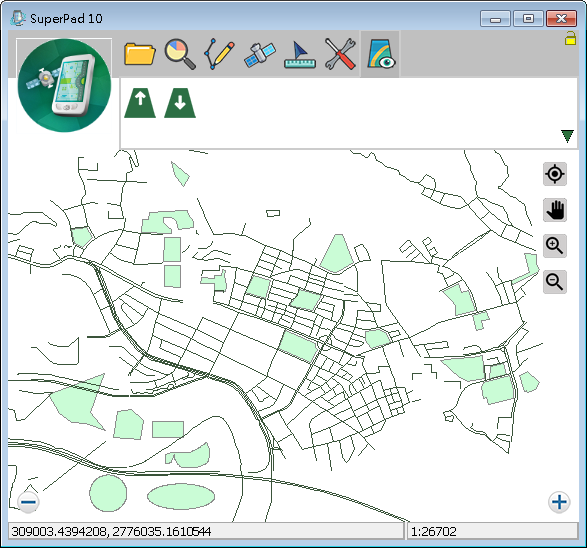This screenshot has height=548, width=587.
Task: Click the round minus button on map
Action: 28,502
